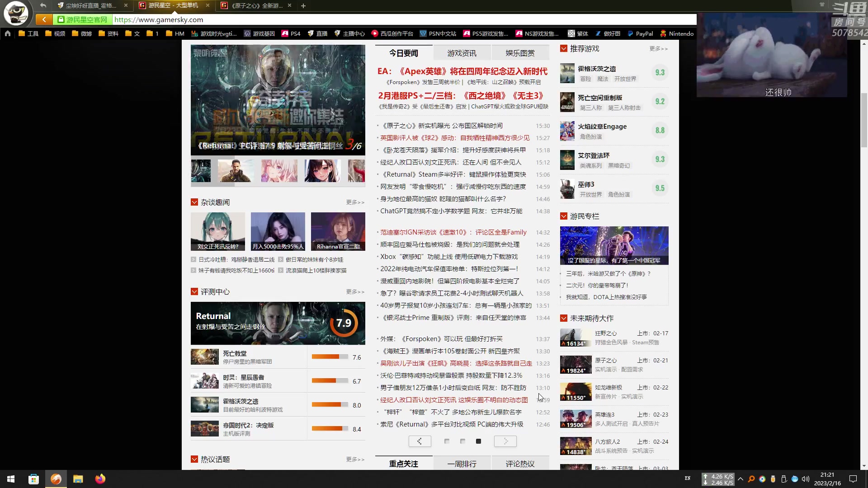Open a new browser tab with plus
Screen dimensions: 868x488
tap(303, 6)
